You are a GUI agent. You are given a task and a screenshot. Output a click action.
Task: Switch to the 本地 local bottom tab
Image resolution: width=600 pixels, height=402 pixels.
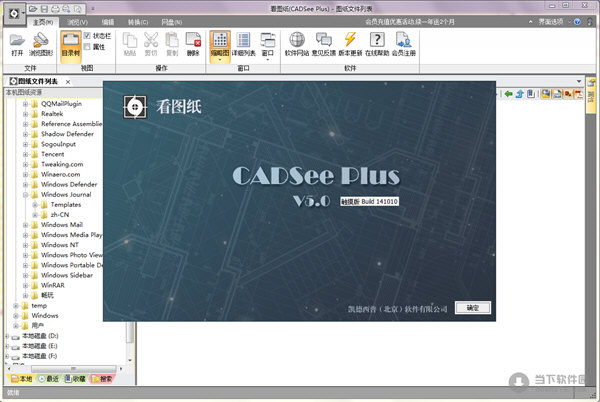click(21, 379)
